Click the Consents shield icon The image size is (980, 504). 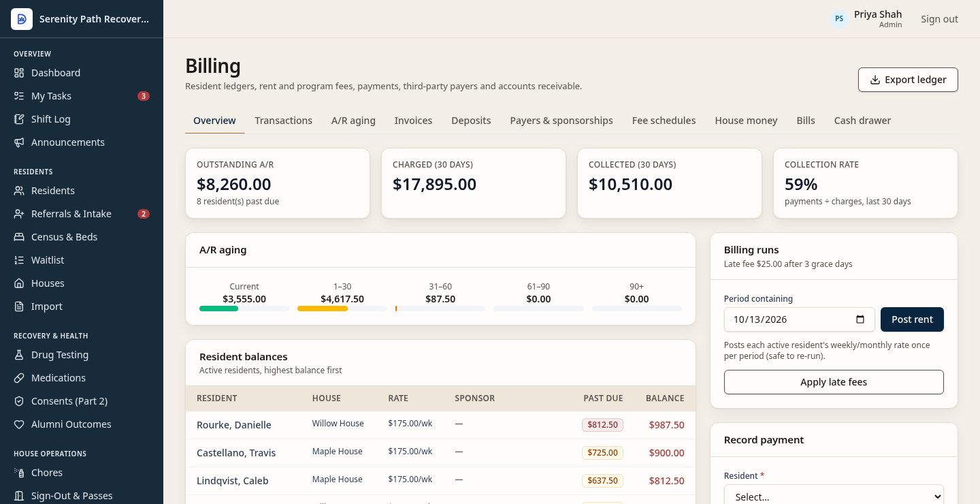(x=19, y=401)
